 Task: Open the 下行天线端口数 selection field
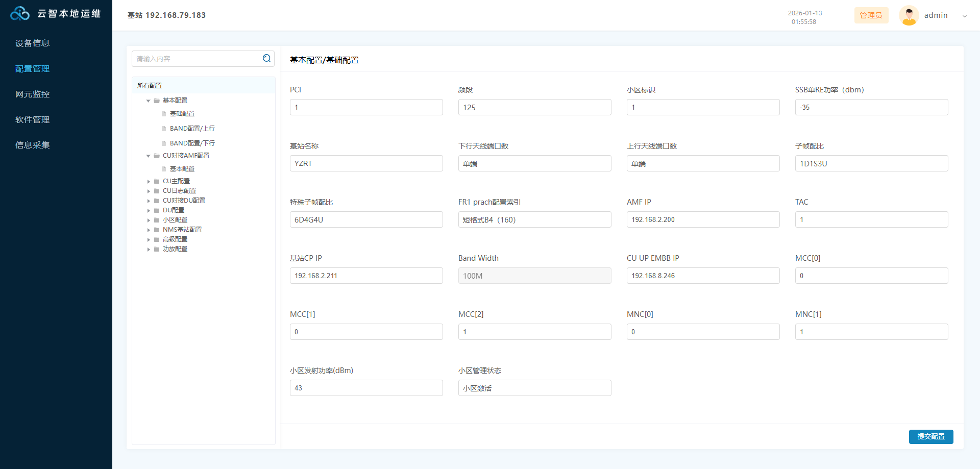[x=534, y=163]
